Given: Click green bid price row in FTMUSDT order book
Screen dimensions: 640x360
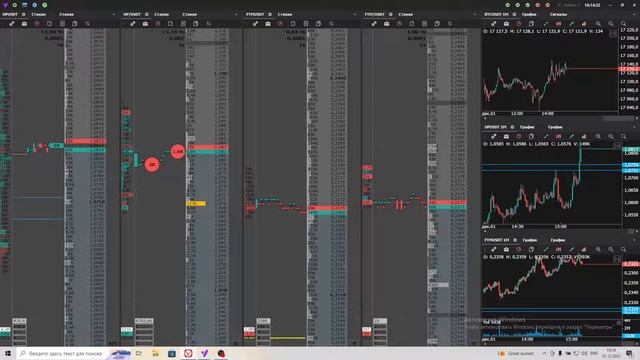Looking at the screenshot, I should pyautogui.click(x=327, y=213).
